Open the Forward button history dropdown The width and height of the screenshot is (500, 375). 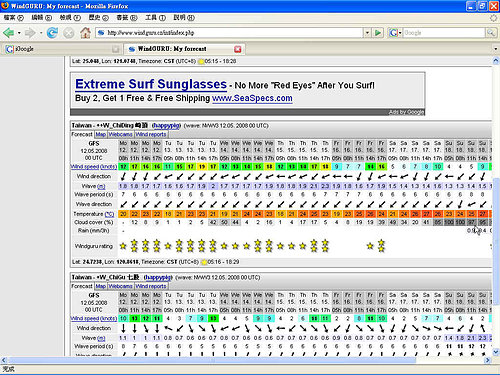click(x=41, y=33)
